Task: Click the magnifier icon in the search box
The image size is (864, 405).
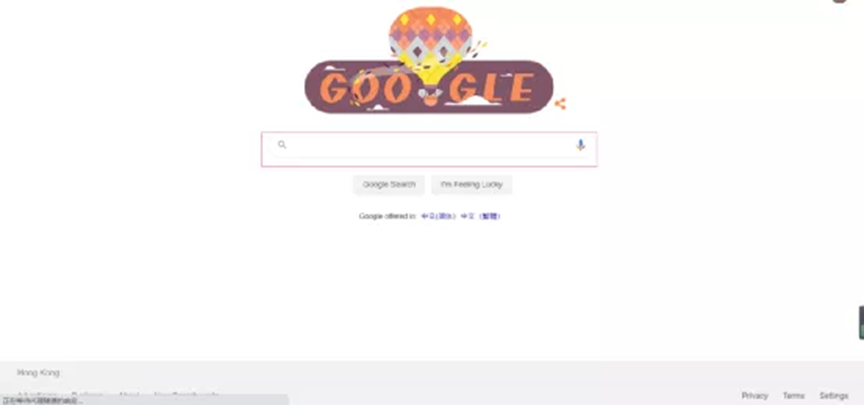Action: (282, 145)
